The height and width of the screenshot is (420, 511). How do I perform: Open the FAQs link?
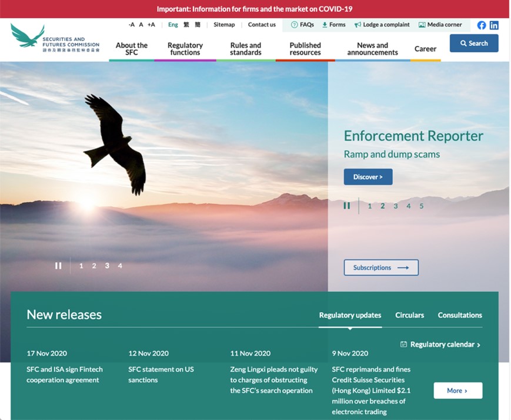pyautogui.click(x=302, y=25)
